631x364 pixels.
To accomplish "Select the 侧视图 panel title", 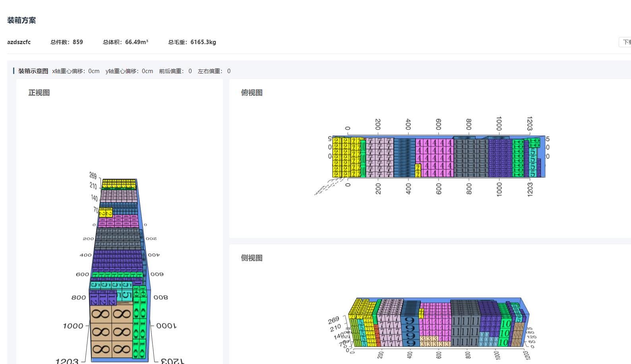I will point(252,258).
